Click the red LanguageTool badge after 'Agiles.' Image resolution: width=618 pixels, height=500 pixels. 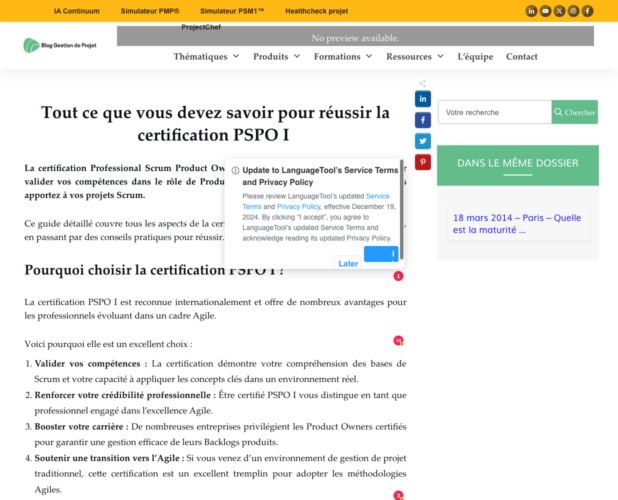click(x=398, y=495)
